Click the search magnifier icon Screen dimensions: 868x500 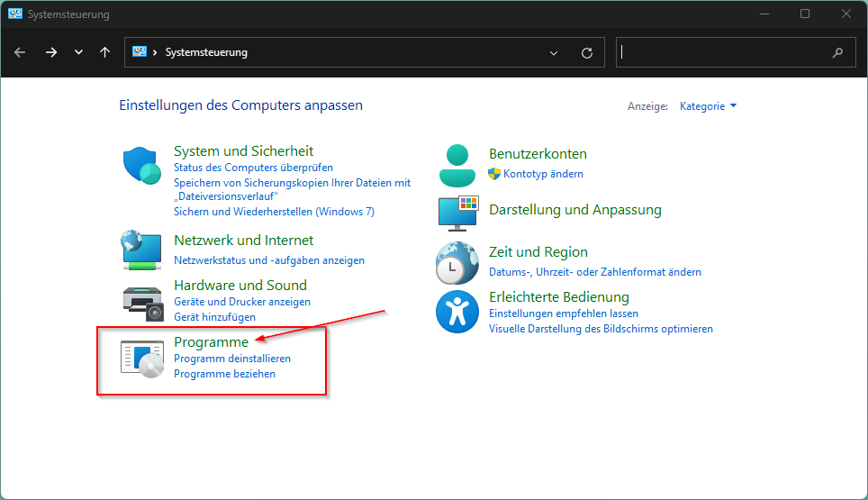837,52
